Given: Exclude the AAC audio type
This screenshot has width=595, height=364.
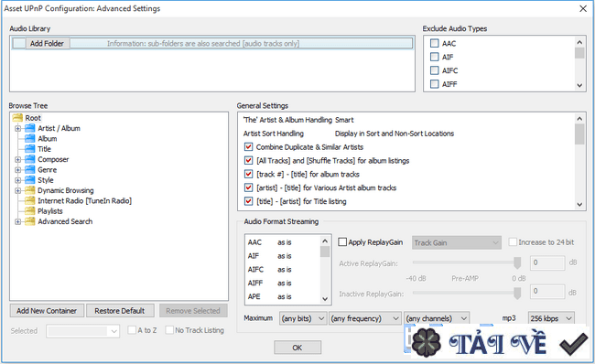Looking at the screenshot, I should pyautogui.click(x=435, y=43).
